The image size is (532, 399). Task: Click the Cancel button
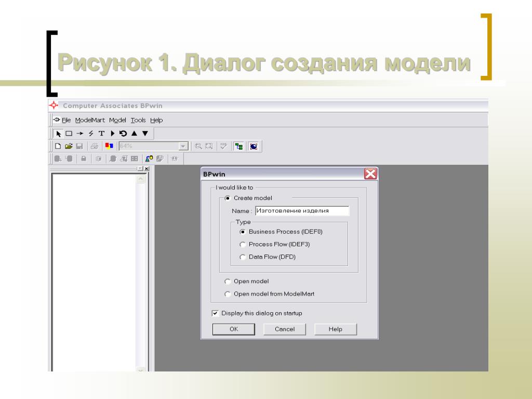point(285,329)
